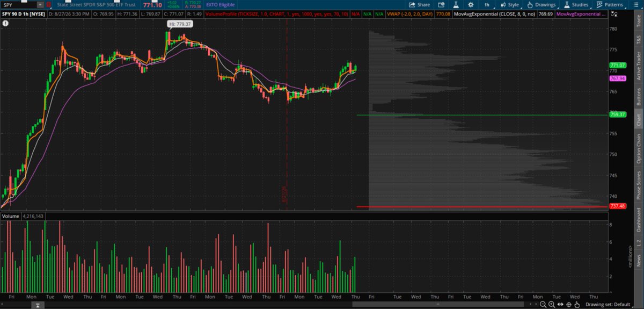Click the zoom out magnifier icon

(543, 304)
